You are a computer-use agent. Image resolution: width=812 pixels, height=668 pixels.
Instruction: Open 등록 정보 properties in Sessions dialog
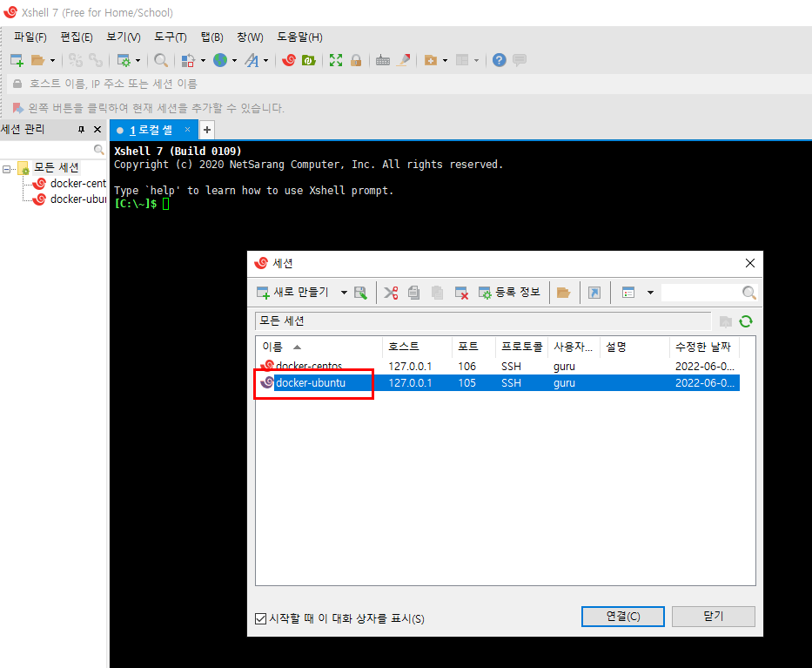click(x=509, y=293)
